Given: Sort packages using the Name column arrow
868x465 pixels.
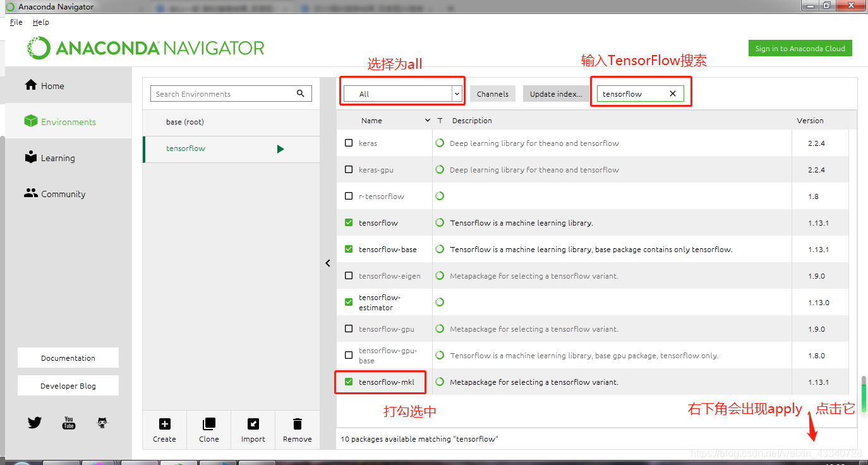Looking at the screenshot, I should (x=428, y=120).
